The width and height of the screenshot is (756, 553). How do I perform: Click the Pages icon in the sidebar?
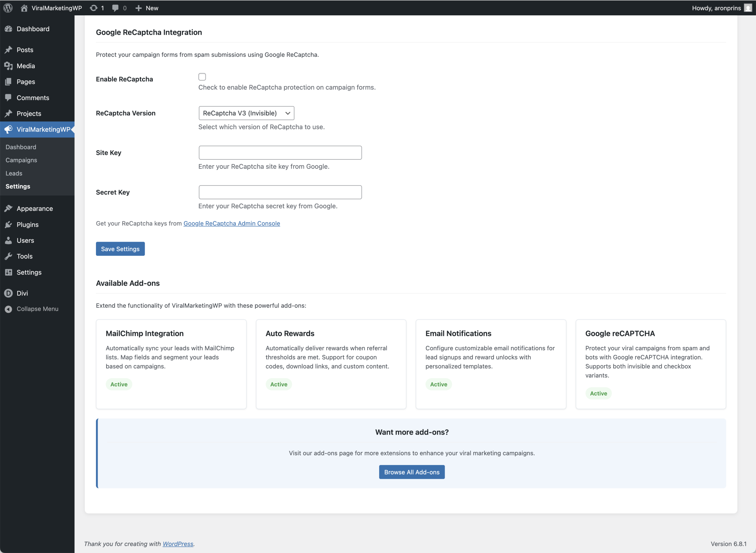point(8,82)
